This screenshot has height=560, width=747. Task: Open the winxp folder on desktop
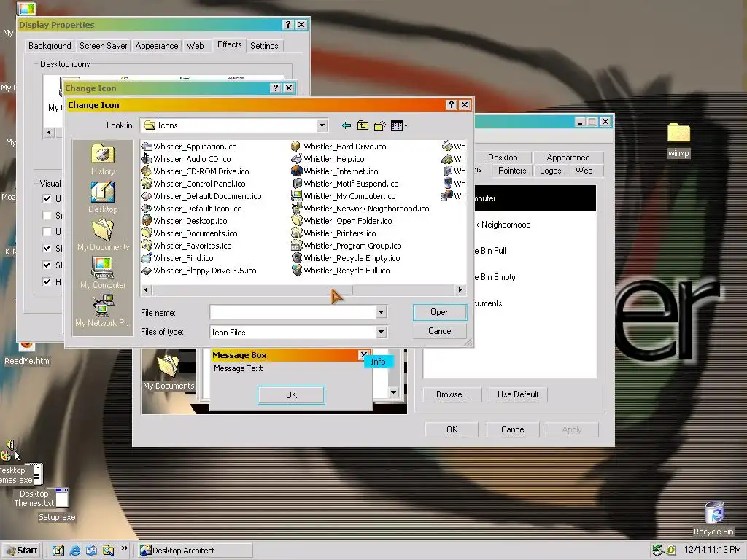[x=678, y=139]
